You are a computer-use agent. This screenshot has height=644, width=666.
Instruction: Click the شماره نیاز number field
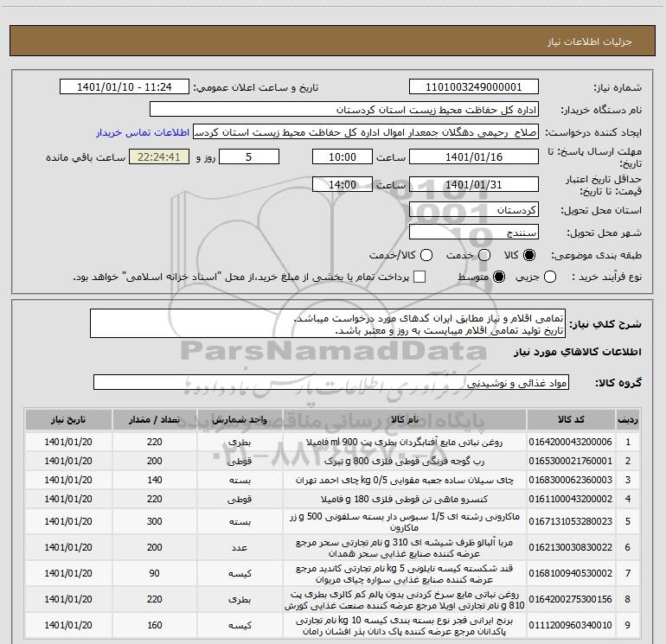[x=474, y=87]
